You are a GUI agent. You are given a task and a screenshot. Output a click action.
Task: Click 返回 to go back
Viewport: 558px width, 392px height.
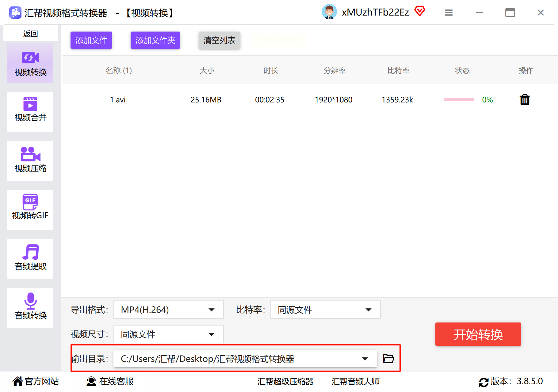click(x=30, y=33)
